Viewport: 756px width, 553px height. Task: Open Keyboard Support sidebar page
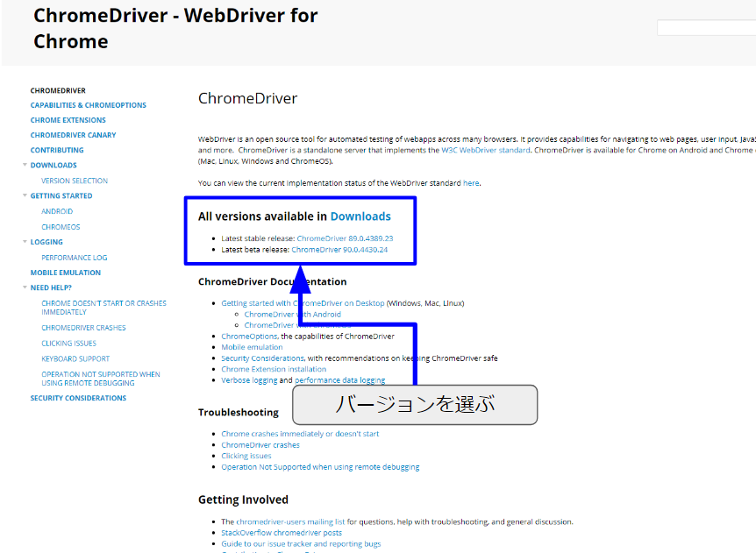[x=75, y=358]
